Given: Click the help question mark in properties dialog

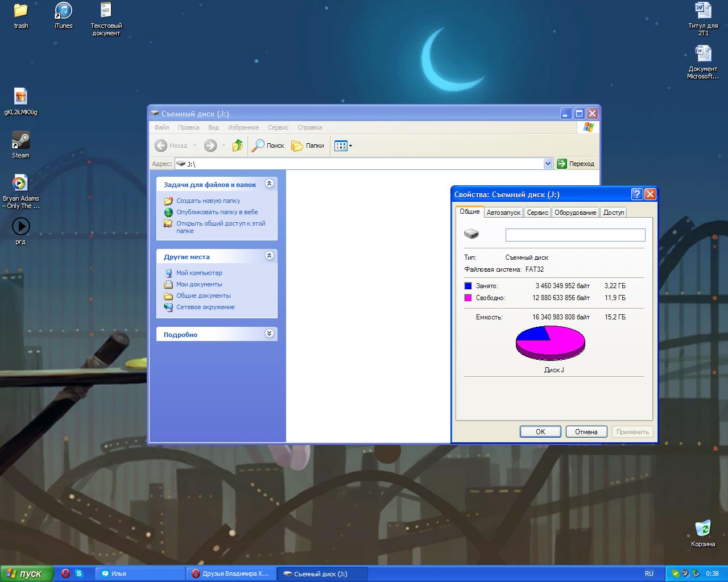Looking at the screenshot, I should pyautogui.click(x=637, y=194).
